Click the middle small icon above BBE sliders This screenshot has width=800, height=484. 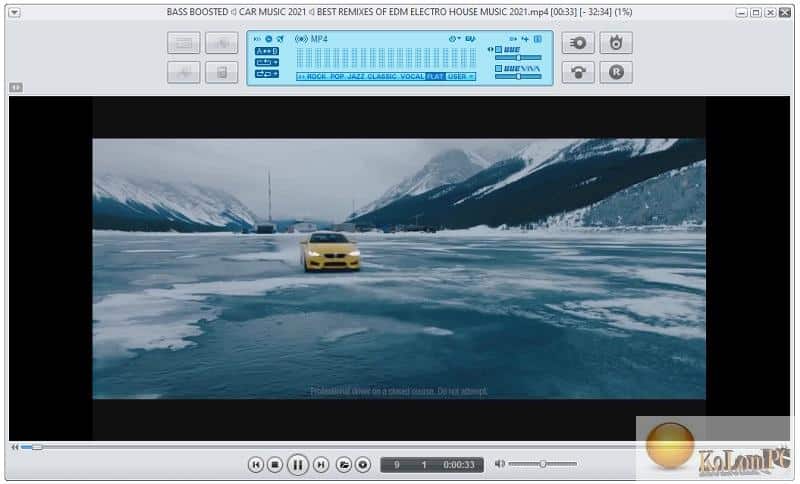[525, 39]
